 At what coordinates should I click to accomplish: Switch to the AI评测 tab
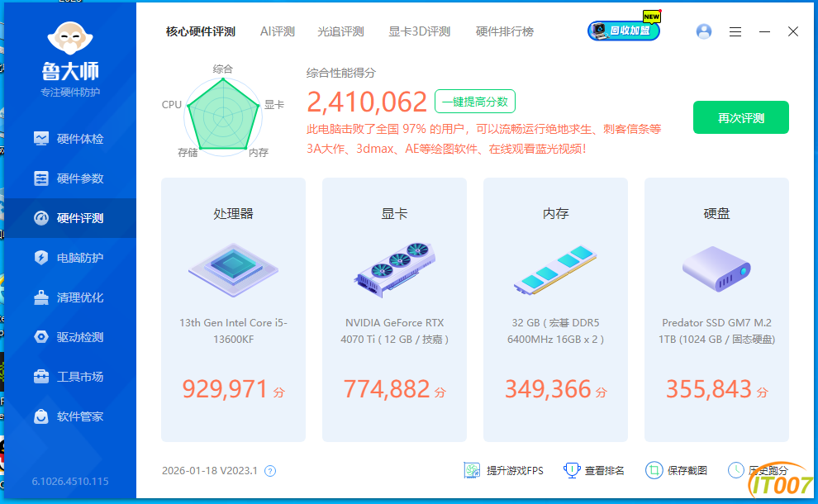coord(277,31)
